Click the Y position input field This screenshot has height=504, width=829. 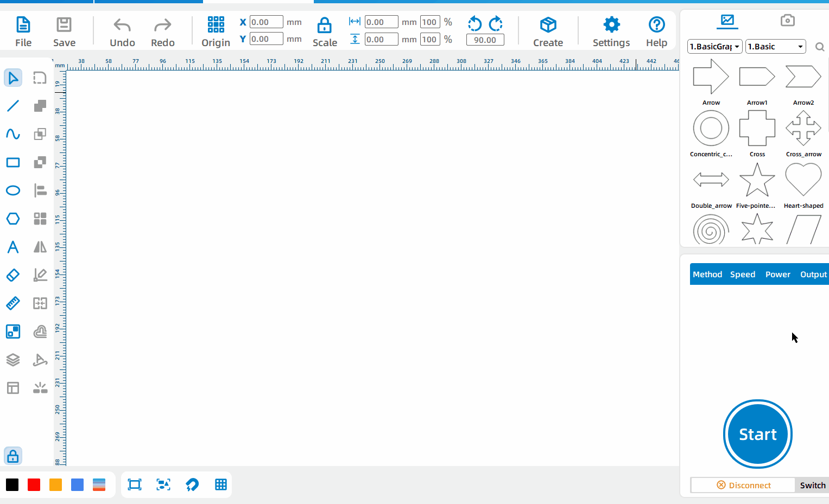(266, 39)
